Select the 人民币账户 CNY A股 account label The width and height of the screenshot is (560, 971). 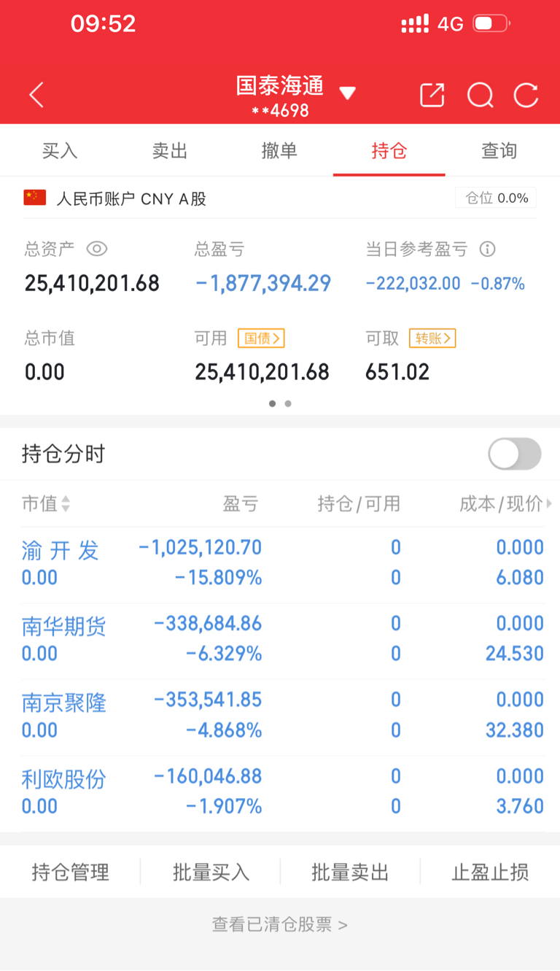131,198
